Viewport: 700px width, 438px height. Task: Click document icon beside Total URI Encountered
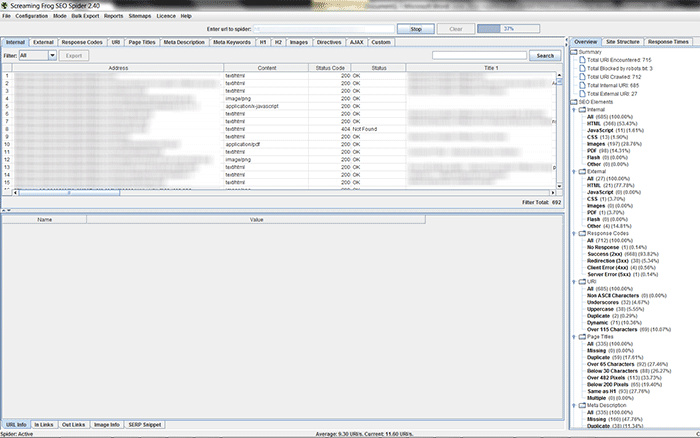point(584,60)
